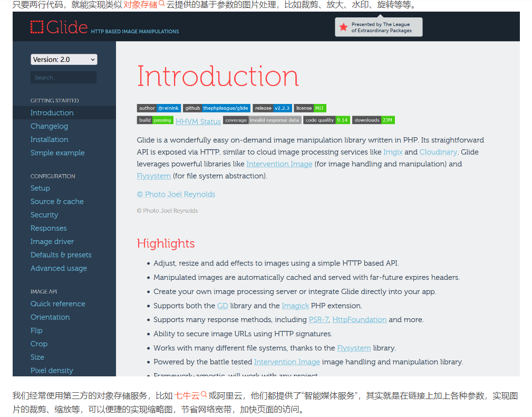Open Setup in the sidebar
The width and height of the screenshot is (532, 417).
40,188
